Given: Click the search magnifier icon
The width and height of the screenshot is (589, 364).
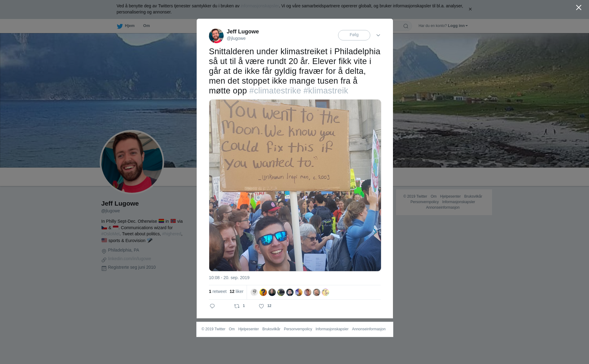Looking at the screenshot, I should pos(406,26).
